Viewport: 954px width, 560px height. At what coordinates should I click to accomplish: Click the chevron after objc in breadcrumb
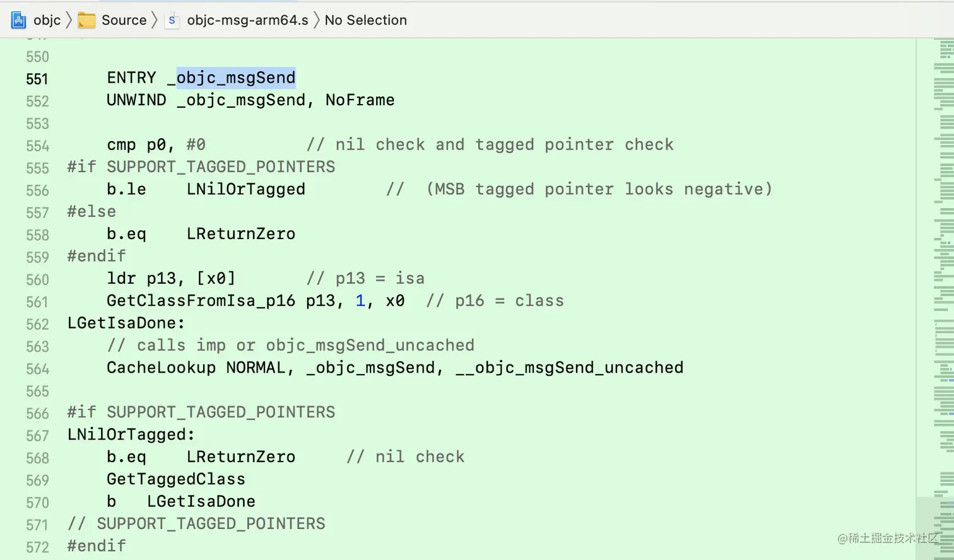[x=69, y=20]
